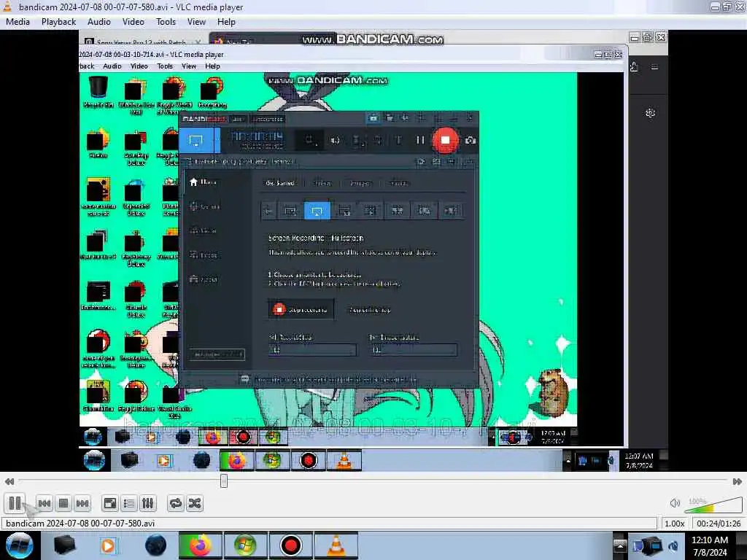The image size is (747, 560).
Task: Jump to previous media in VLC controls
Action: [44, 503]
